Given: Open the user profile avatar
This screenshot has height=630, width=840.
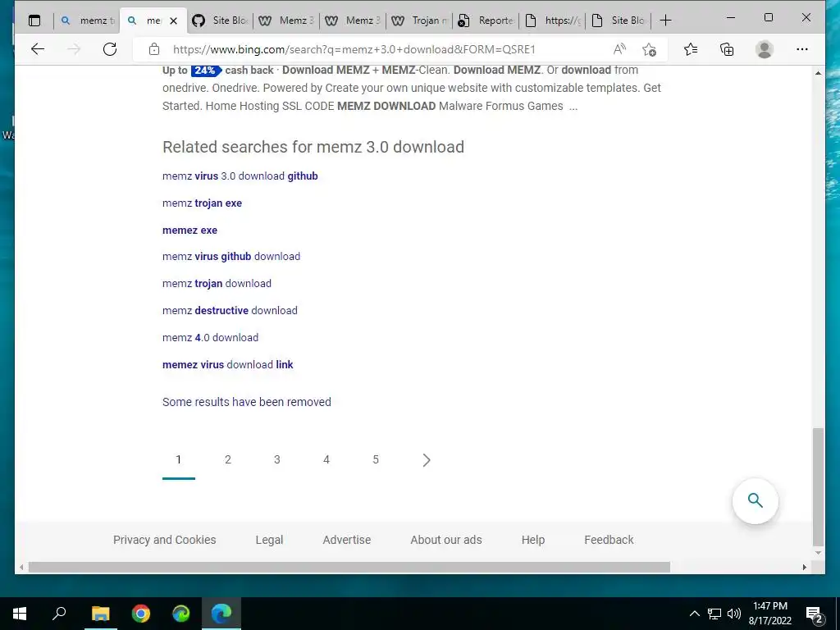Looking at the screenshot, I should coord(765,49).
